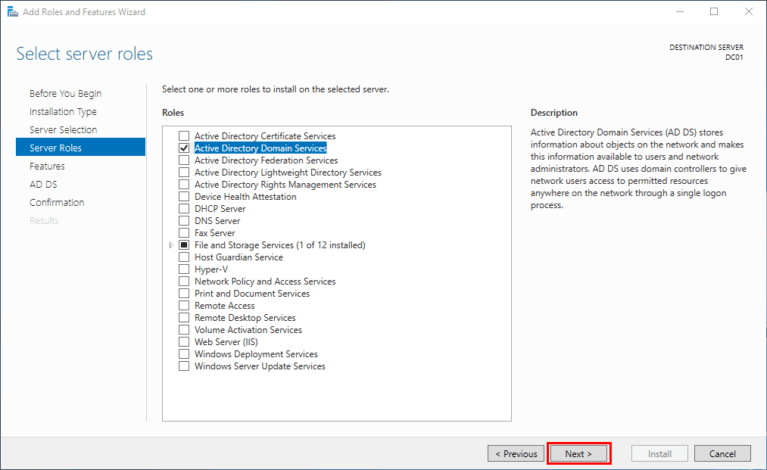Click Next to continue the wizard
The image size is (767, 470).
[x=579, y=453]
